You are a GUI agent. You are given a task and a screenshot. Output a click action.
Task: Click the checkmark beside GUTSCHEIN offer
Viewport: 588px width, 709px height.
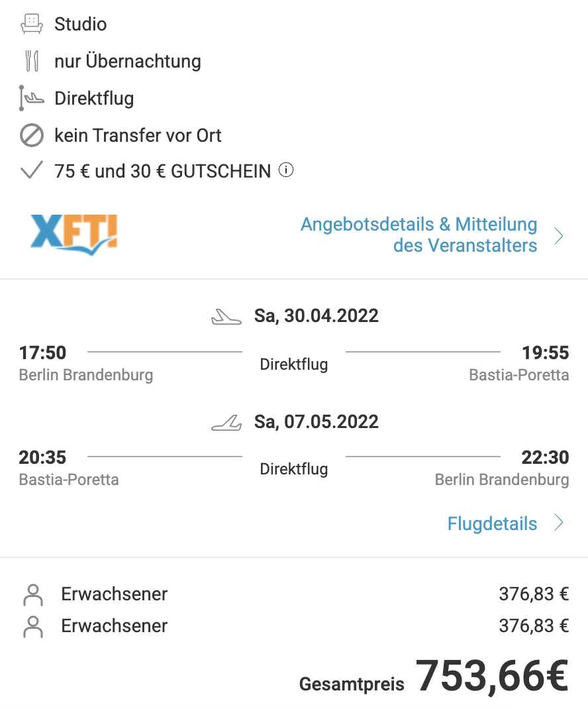pyautogui.click(x=32, y=170)
